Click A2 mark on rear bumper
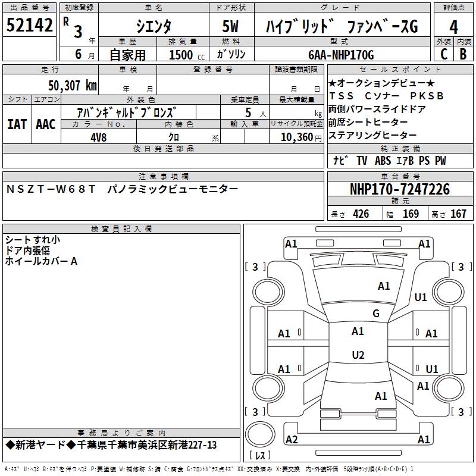 pyautogui.click(x=292, y=439)
